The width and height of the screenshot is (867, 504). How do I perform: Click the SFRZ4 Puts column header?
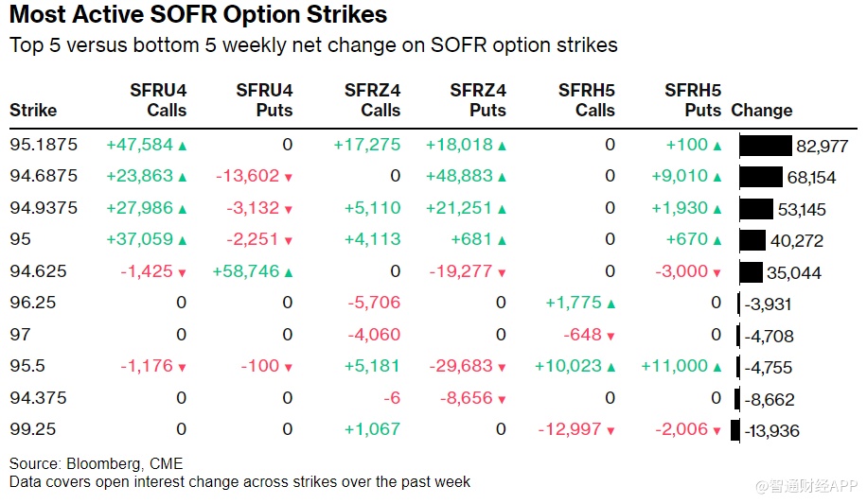pos(478,100)
